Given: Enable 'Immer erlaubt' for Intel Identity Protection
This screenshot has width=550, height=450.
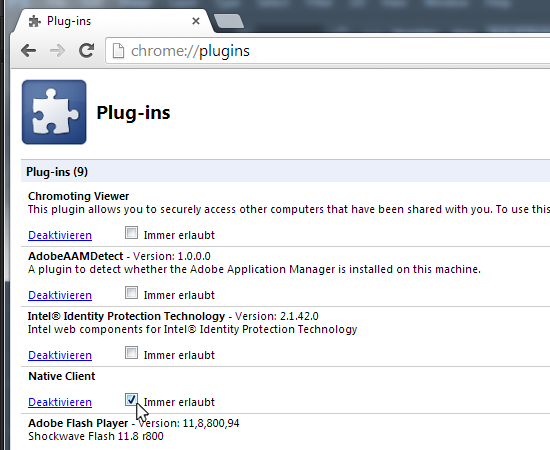Looking at the screenshot, I should click(131, 352).
